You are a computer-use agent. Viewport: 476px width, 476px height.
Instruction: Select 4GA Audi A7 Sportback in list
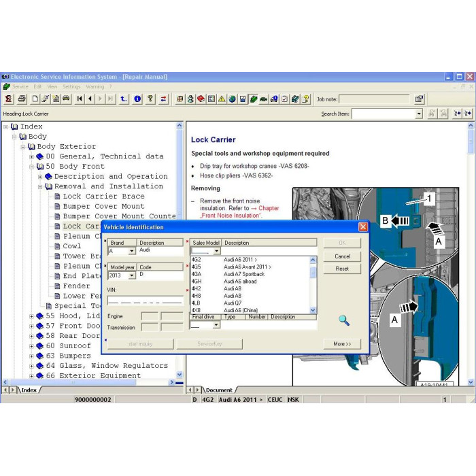[250, 274]
